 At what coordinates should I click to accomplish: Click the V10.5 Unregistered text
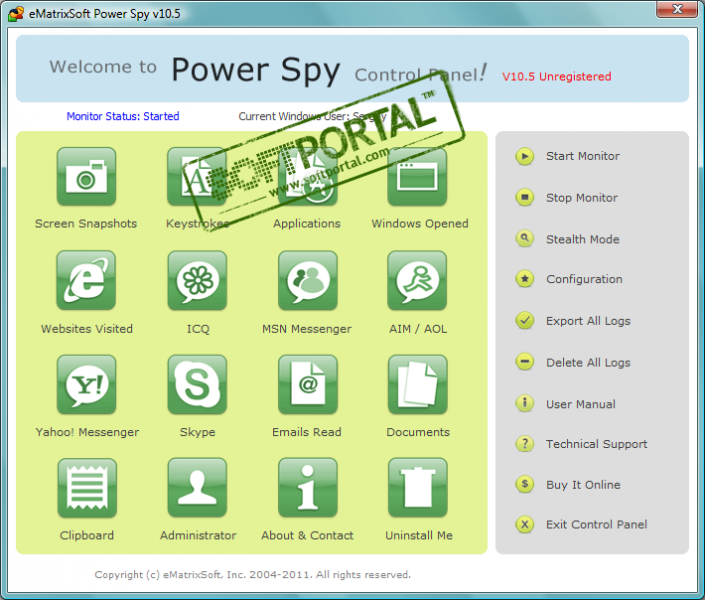point(557,76)
